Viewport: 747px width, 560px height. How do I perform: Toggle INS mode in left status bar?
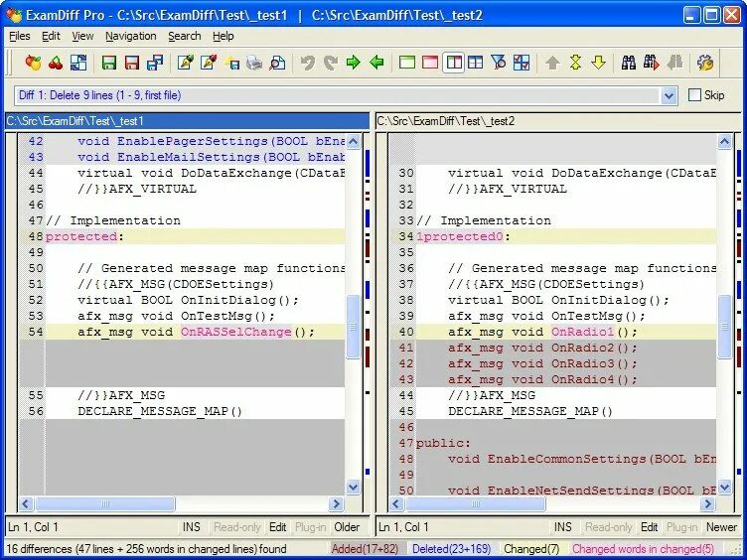(192, 527)
